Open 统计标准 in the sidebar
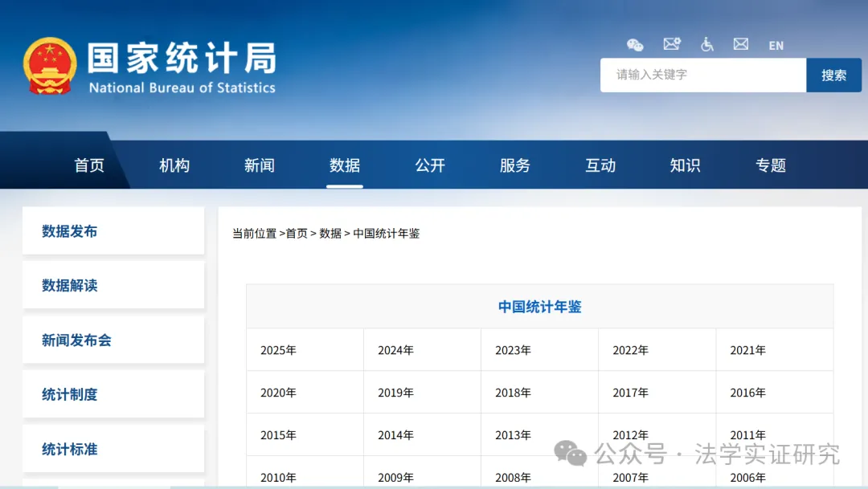This screenshot has height=489, width=868. tap(113, 449)
